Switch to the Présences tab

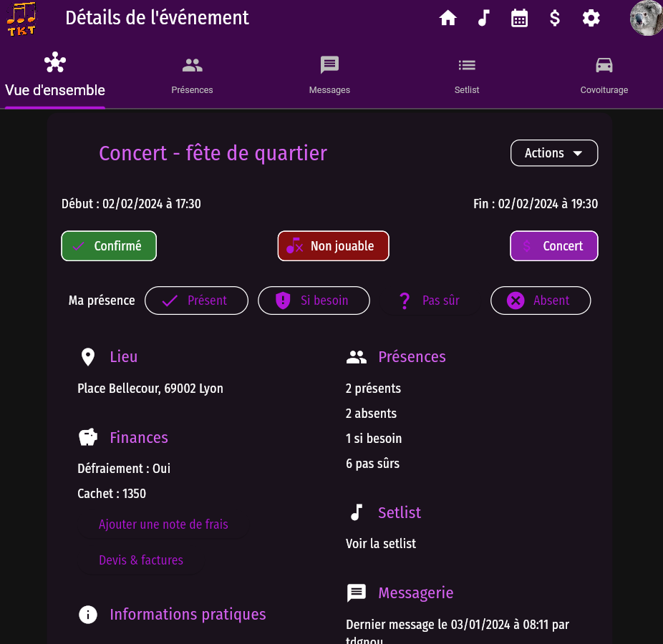[x=192, y=76]
